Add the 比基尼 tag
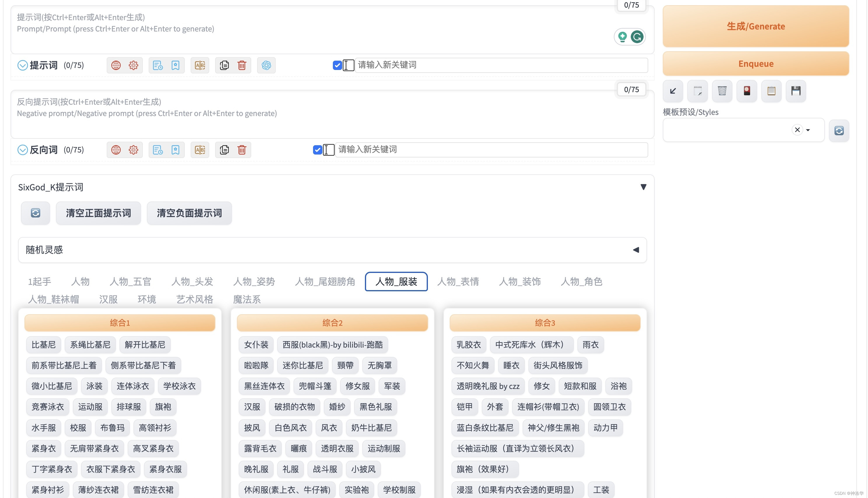868x498 pixels. tap(43, 345)
